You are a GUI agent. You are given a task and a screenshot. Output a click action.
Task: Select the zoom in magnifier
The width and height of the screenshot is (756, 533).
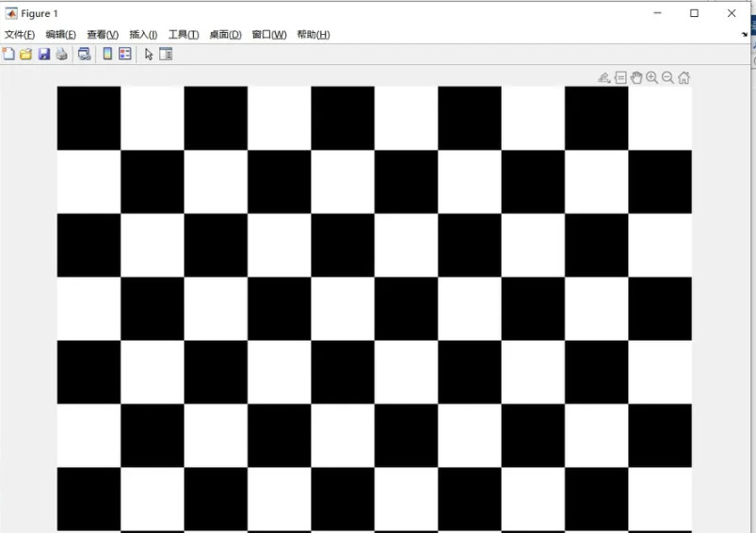[651, 77]
